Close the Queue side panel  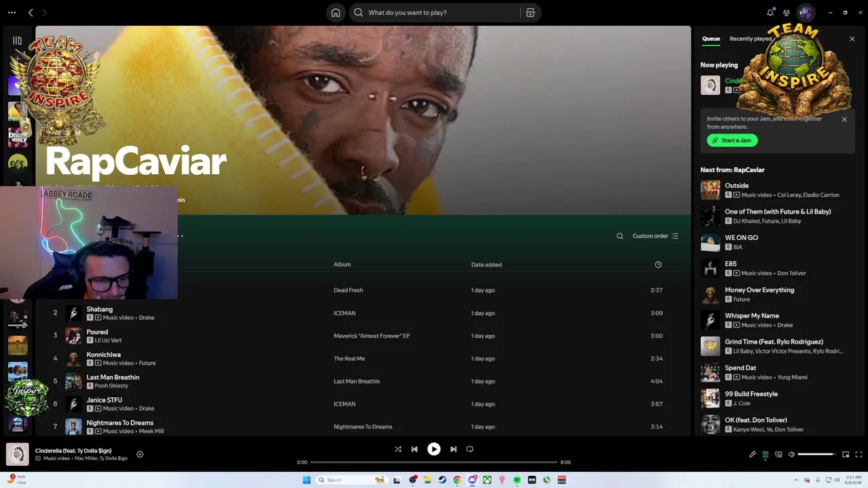pos(852,39)
